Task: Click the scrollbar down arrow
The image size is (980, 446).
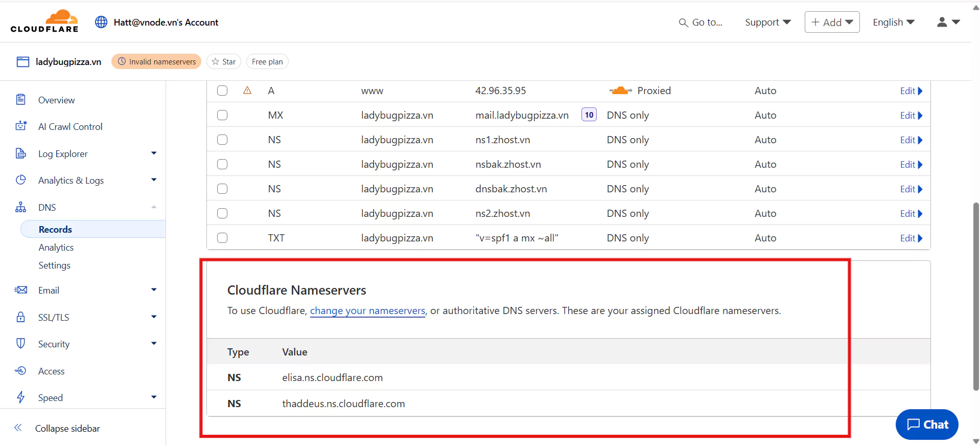Action: click(976, 441)
